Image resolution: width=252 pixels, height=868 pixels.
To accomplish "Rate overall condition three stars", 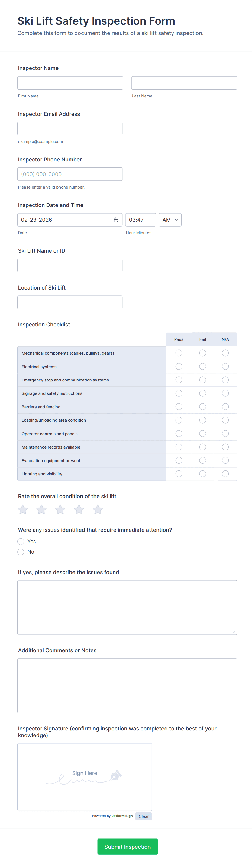I will pyautogui.click(x=60, y=510).
